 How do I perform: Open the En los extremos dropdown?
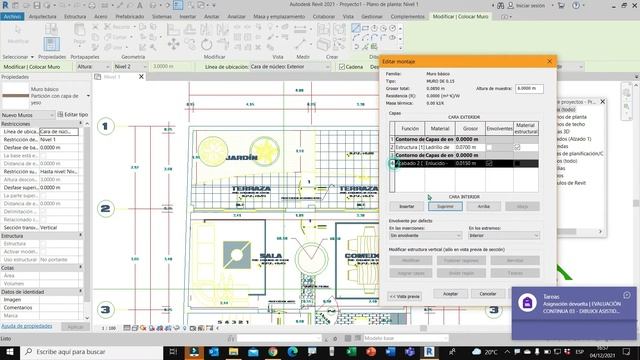click(x=504, y=236)
